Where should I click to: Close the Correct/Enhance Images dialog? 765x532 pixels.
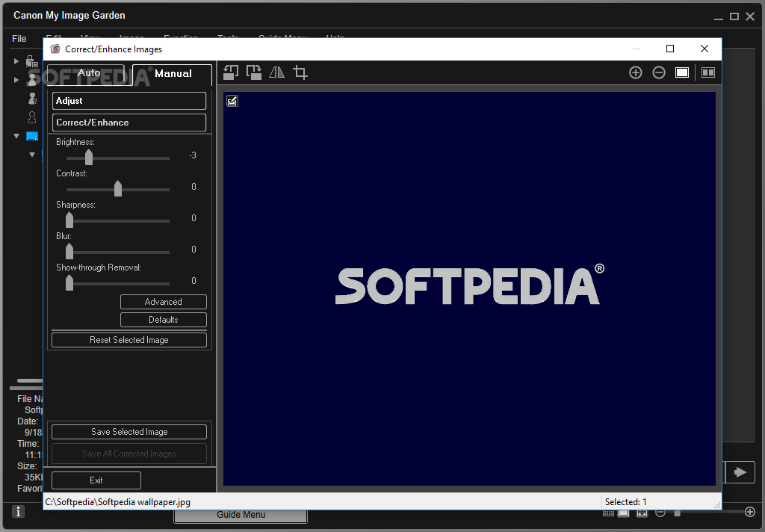704,49
